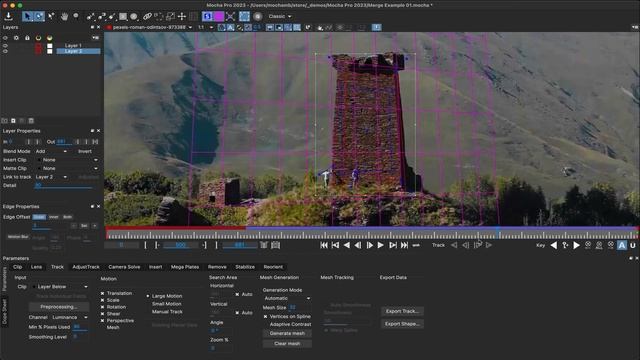Click the Preprocessing button
The height and width of the screenshot is (360, 640).
coord(59,307)
